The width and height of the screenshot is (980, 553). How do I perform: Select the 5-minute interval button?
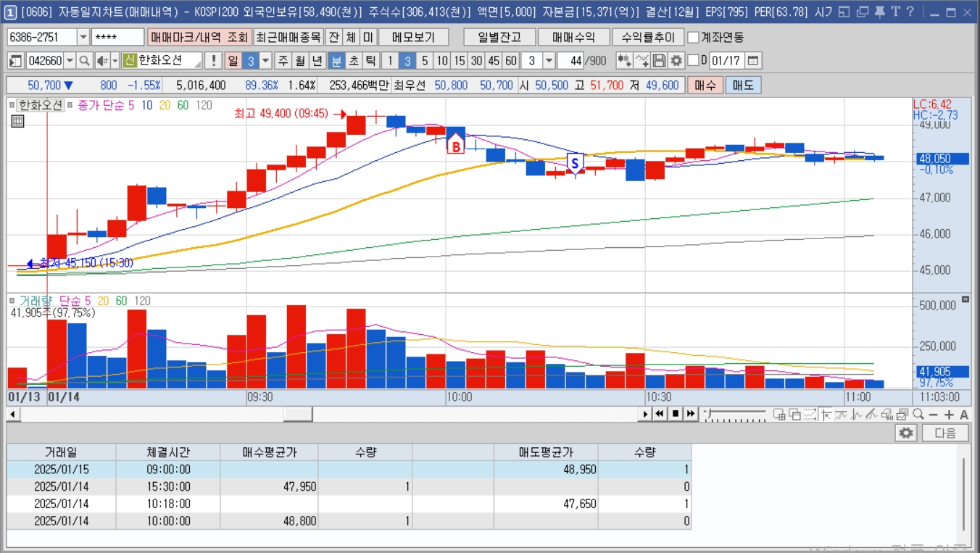[x=424, y=61]
